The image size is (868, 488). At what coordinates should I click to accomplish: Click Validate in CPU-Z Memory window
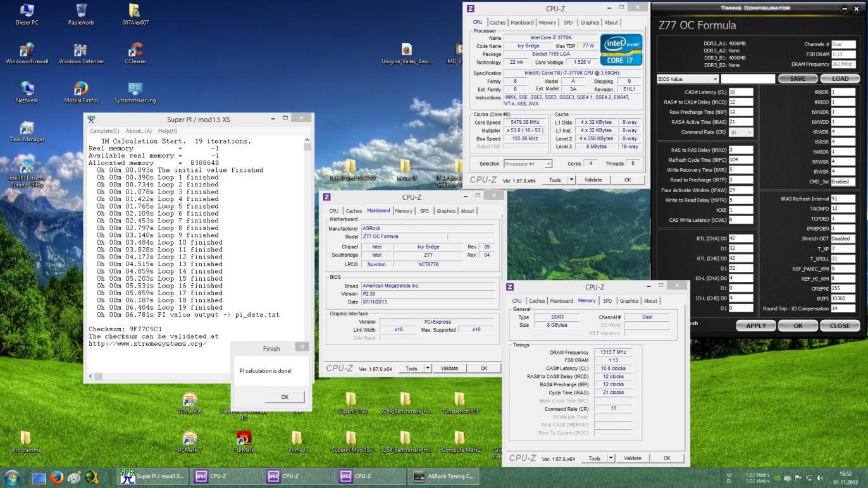(x=632, y=458)
